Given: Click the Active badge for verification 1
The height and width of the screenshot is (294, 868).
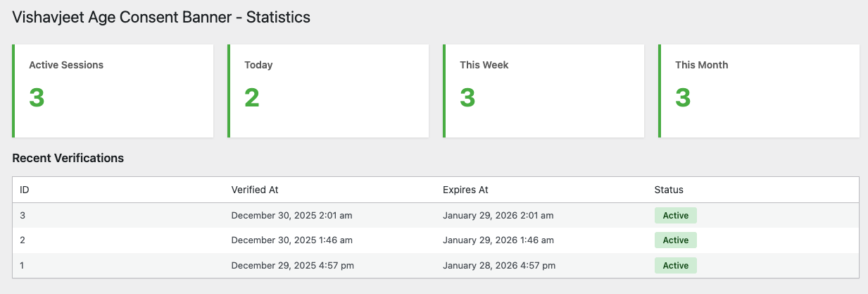Looking at the screenshot, I should [x=676, y=266].
